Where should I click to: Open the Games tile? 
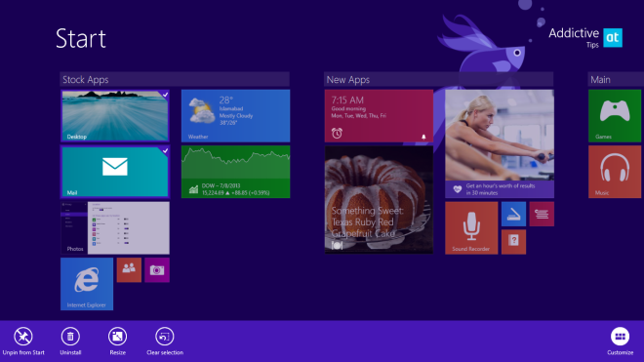coord(615,116)
